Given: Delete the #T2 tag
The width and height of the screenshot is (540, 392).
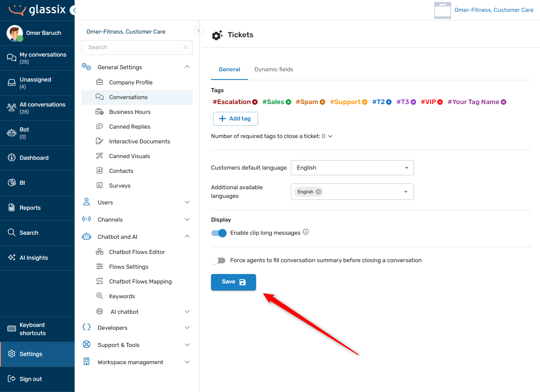Looking at the screenshot, I should [389, 102].
